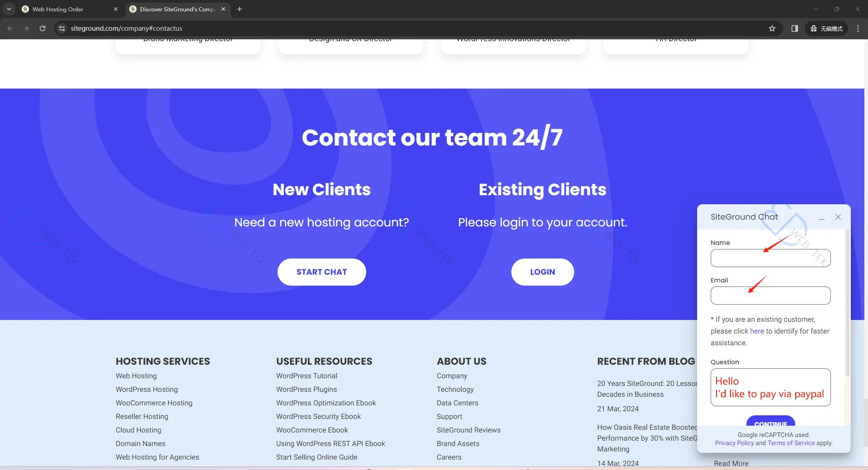The width and height of the screenshot is (868, 470).
Task: Click the Name field in chat
Action: (770, 258)
